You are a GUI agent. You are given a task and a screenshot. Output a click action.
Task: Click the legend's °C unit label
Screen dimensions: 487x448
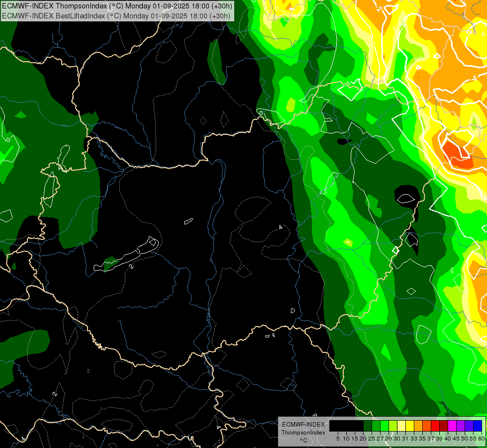303,440
